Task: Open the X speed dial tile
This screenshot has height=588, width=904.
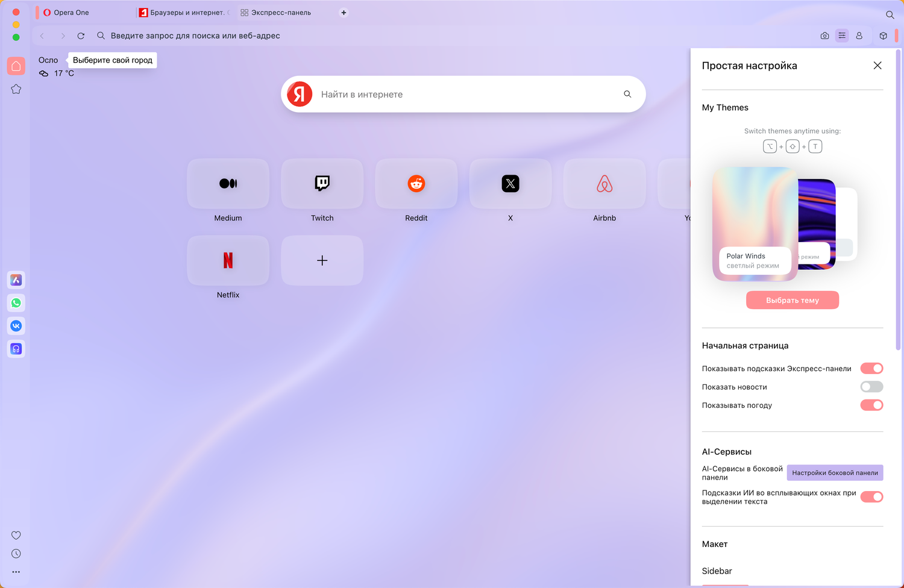Action: pos(510,184)
